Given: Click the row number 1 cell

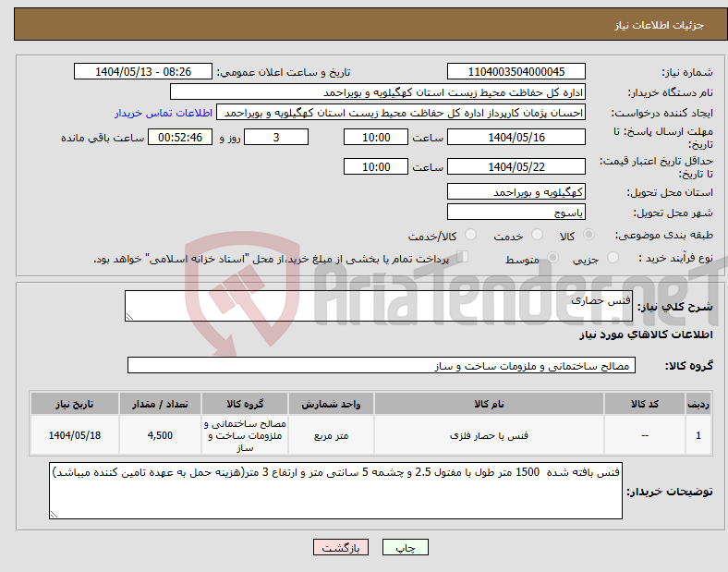Looking at the screenshot, I should pos(698,435).
